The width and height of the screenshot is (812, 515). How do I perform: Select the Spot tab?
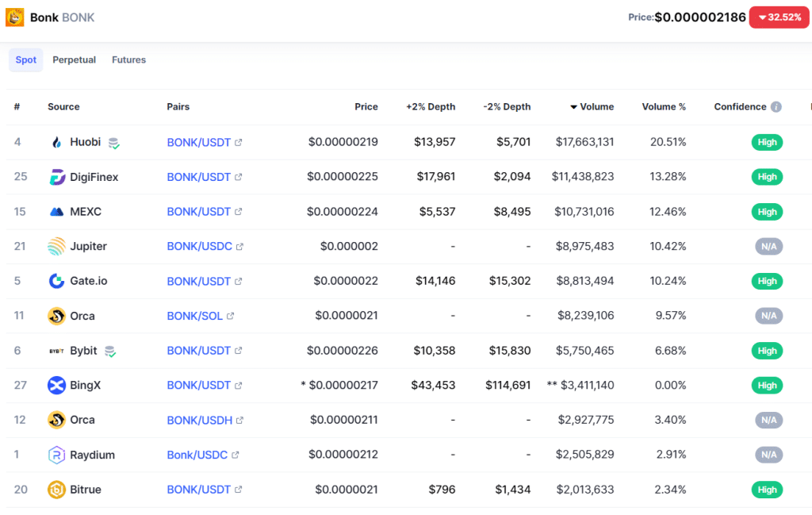point(26,60)
